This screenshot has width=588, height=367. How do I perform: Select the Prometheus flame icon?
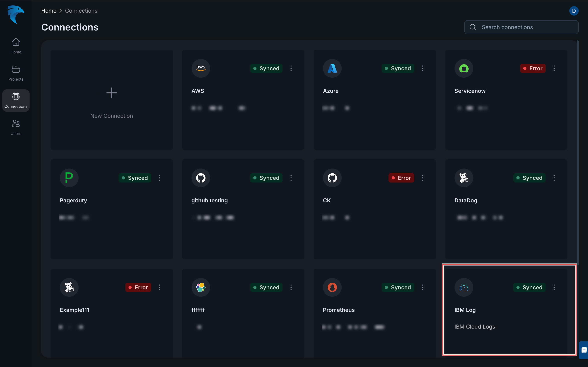pyautogui.click(x=332, y=287)
